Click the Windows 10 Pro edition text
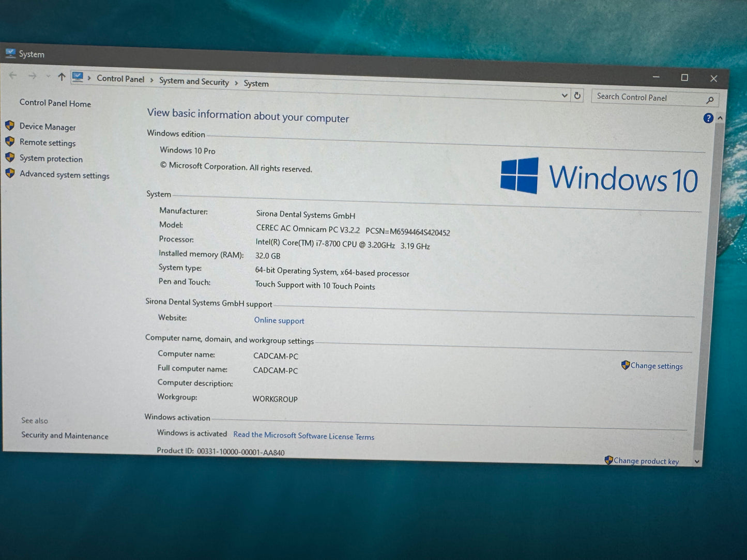 [187, 150]
